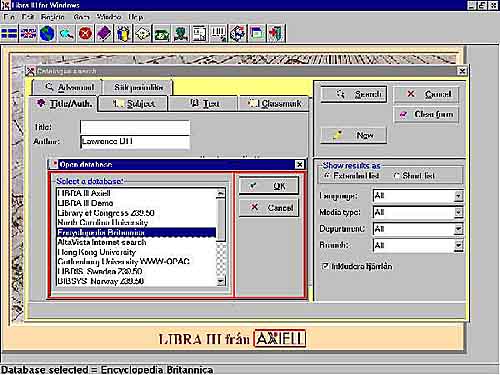Select Hong Kong University database
The height and width of the screenshot is (375, 500).
pyautogui.click(x=136, y=252)
